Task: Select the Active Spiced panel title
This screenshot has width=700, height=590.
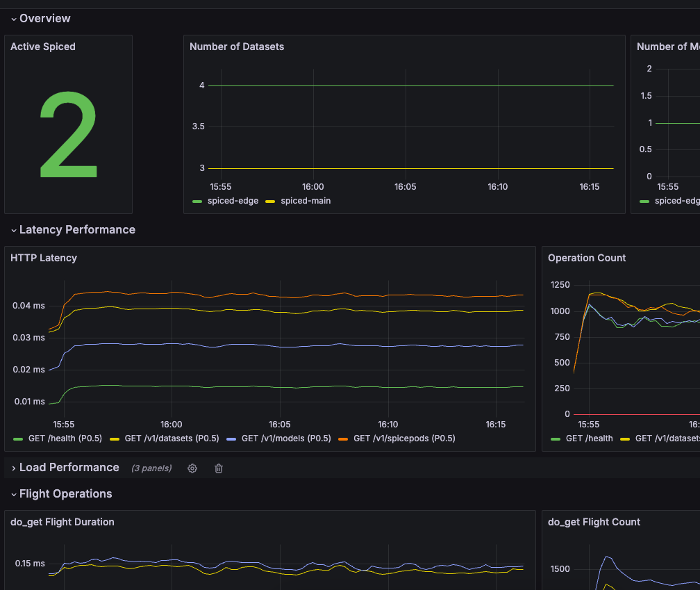Action: point(43,47)
